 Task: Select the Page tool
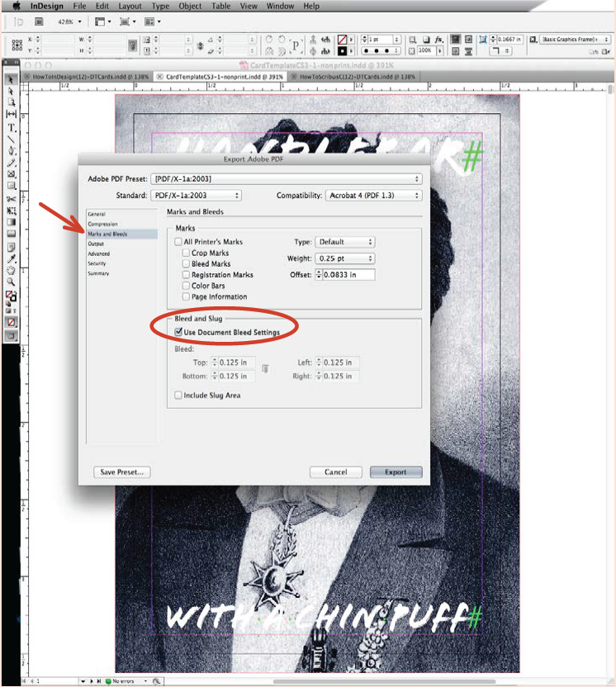point(11,102)
